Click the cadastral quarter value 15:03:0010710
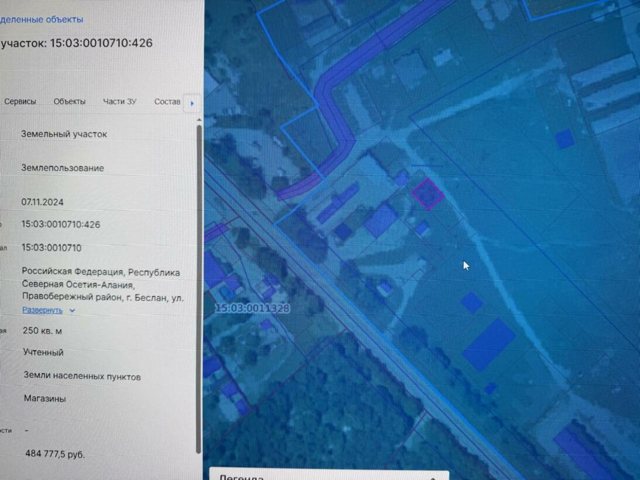Viewport: 640px width, 480px height. click(x=51, y=248)
